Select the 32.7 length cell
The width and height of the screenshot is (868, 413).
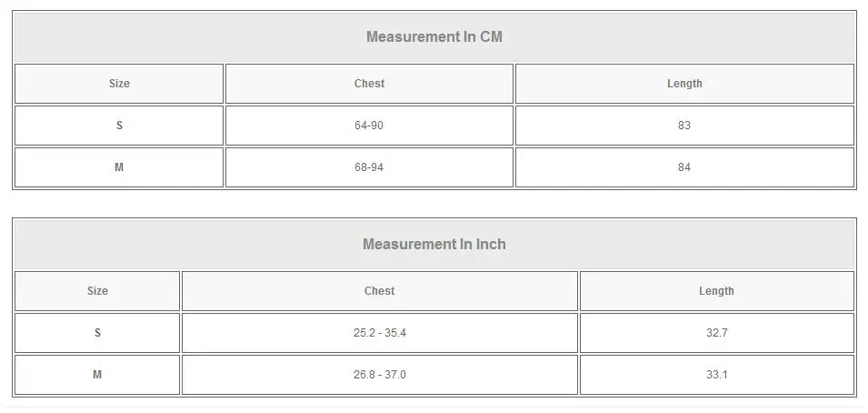coord(716,333)
